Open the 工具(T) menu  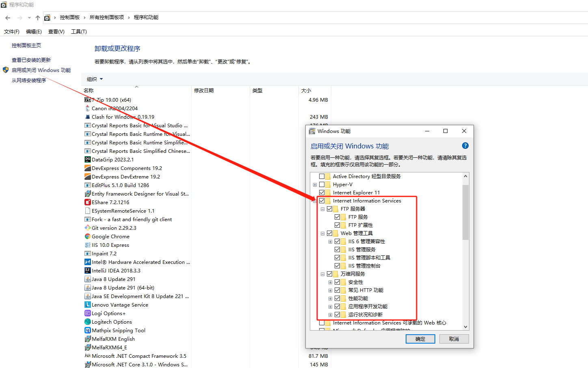pos(79,31)
